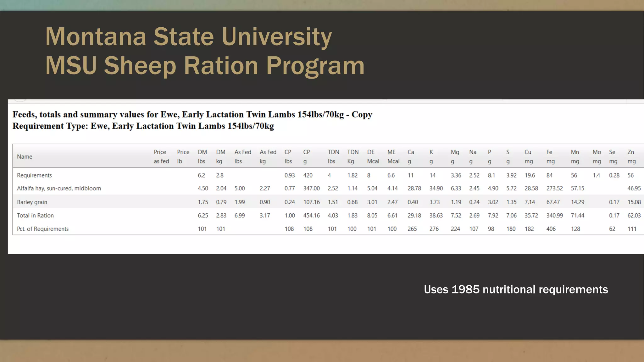Screen dimensions: 644x362
Task: Click Alfalfa hay Ca value '28.78'
Action: [x=414, y=189]
